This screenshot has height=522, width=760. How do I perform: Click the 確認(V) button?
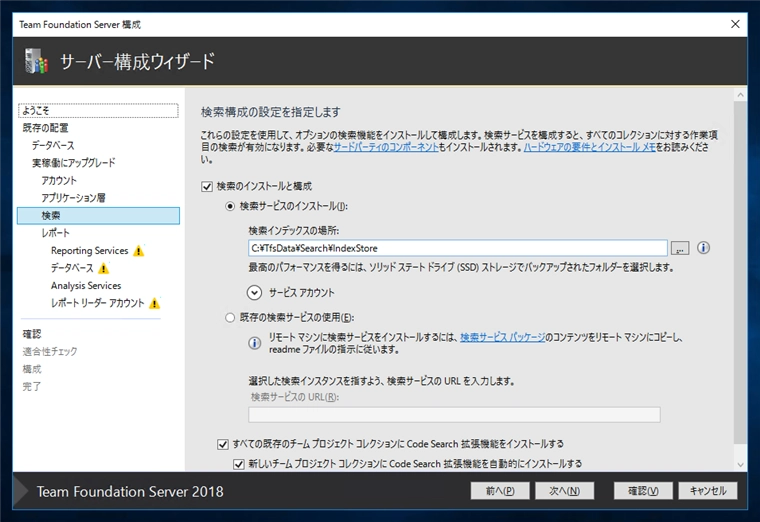pos(643,491)
